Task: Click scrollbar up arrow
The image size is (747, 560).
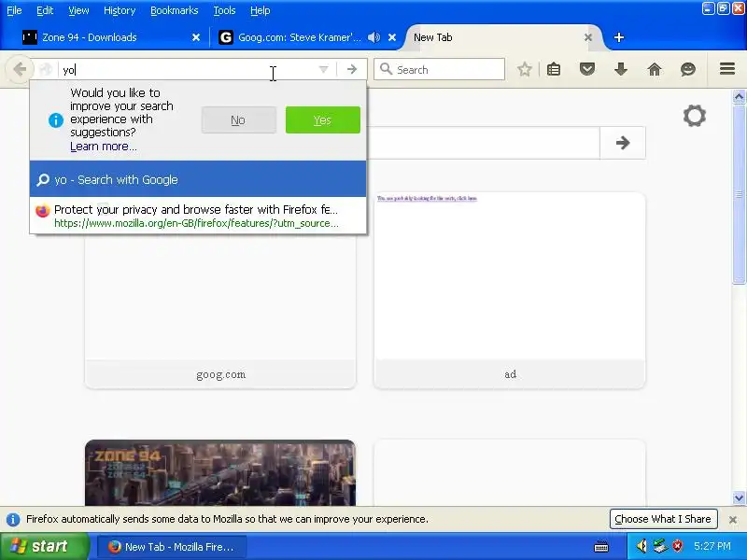Action: click(739, 97)
